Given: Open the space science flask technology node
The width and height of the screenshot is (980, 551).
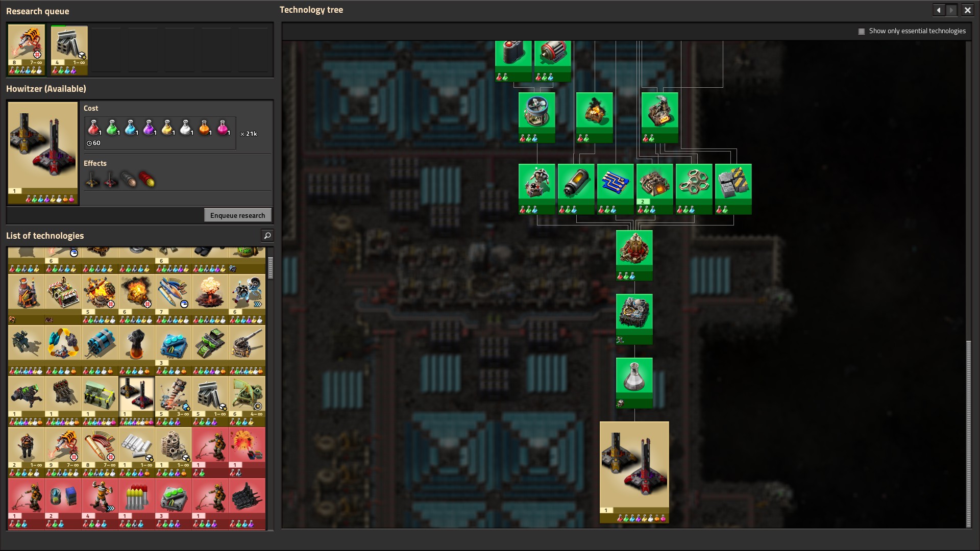Looking at the screenshot, I should tap(634, 378).
